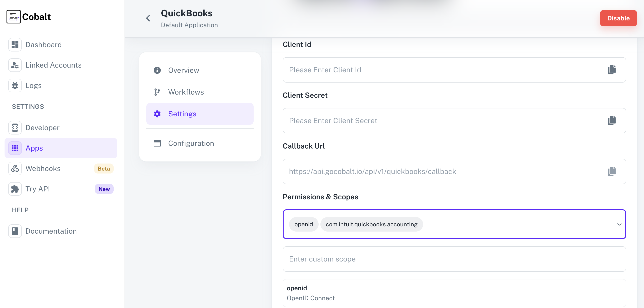Expand the Permissions & Scopes dropdown
This screenshot has height=308, width=644.
[x=619, y=224]
